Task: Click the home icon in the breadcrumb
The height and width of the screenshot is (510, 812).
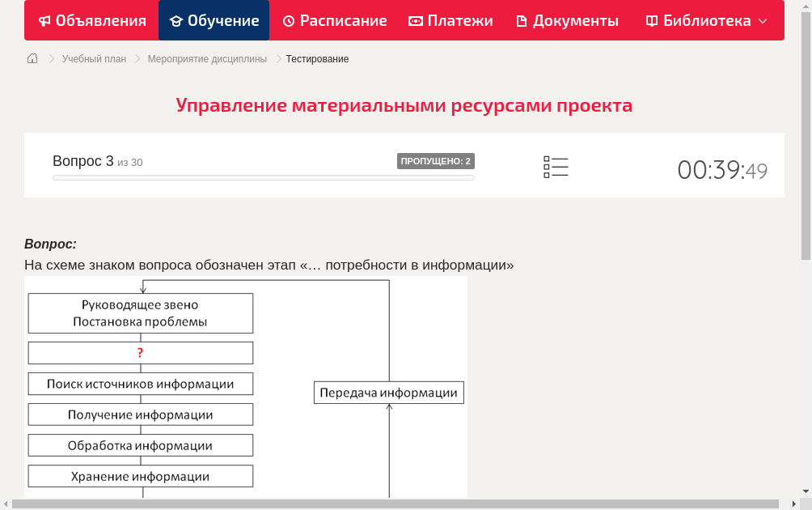Action: (32, 58)
